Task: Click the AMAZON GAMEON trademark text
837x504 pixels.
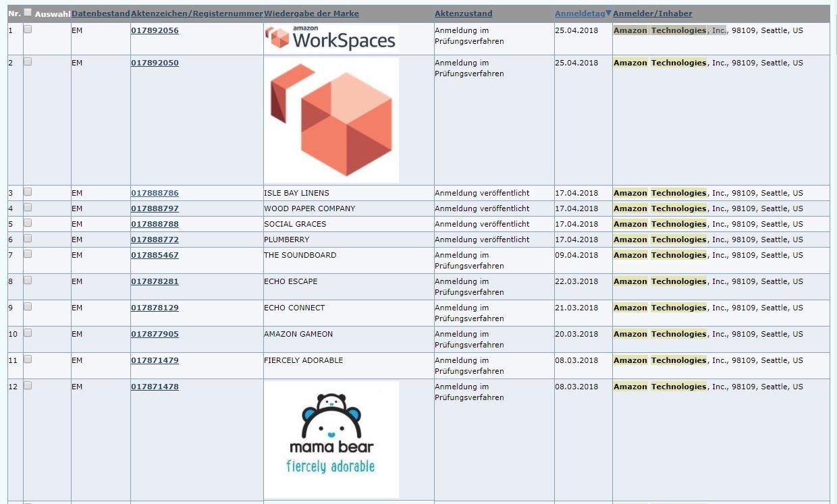Action: [x=298, y=334]
